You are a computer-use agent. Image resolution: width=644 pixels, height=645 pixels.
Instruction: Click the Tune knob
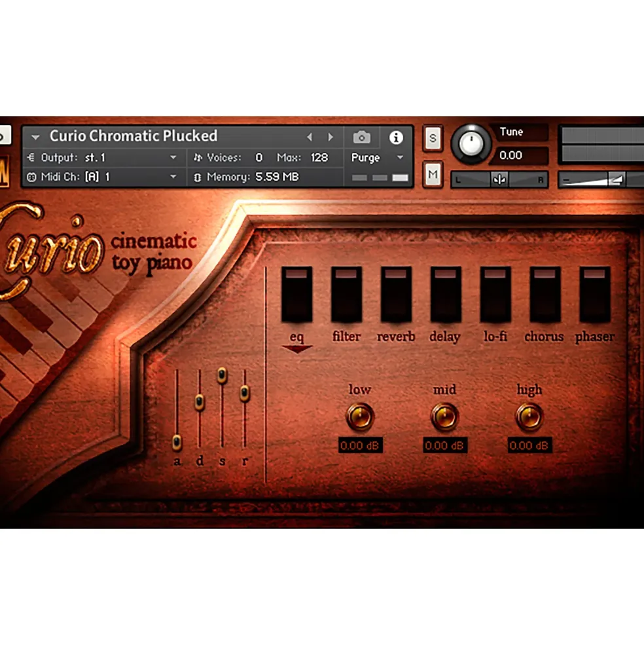(471, 144)
